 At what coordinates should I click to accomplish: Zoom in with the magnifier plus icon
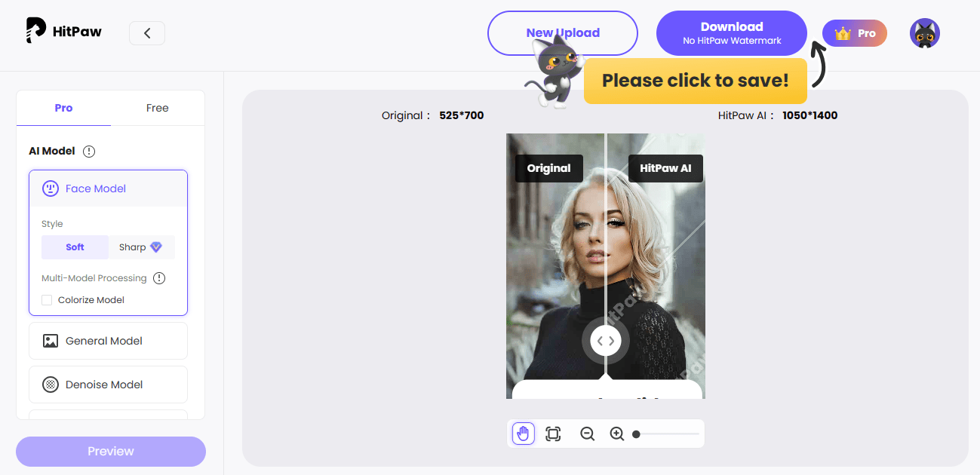616,434
